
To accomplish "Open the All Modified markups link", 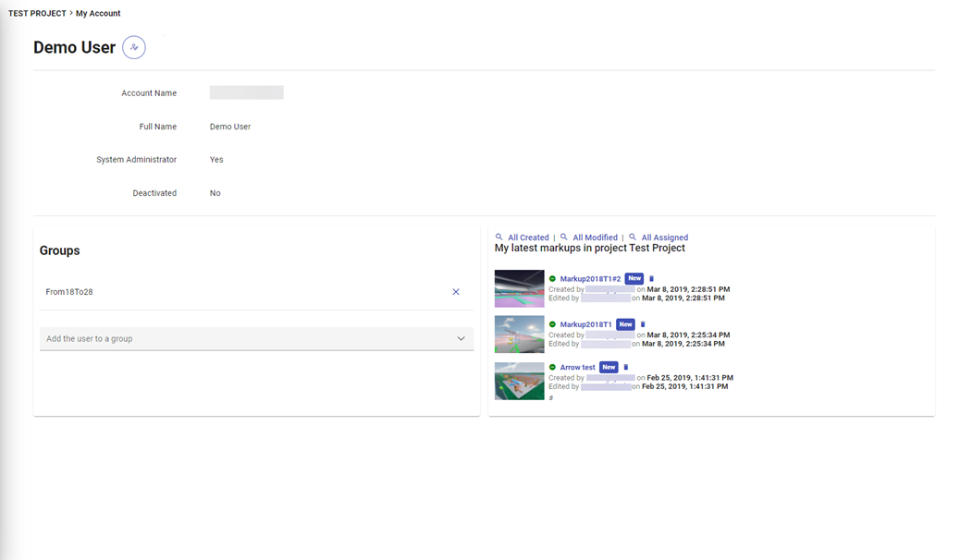I will pyautogui.click(x=595, y=237).
